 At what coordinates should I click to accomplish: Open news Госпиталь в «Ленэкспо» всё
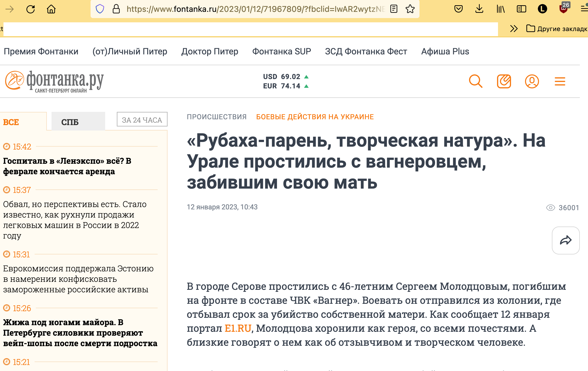tap(67, 166)
